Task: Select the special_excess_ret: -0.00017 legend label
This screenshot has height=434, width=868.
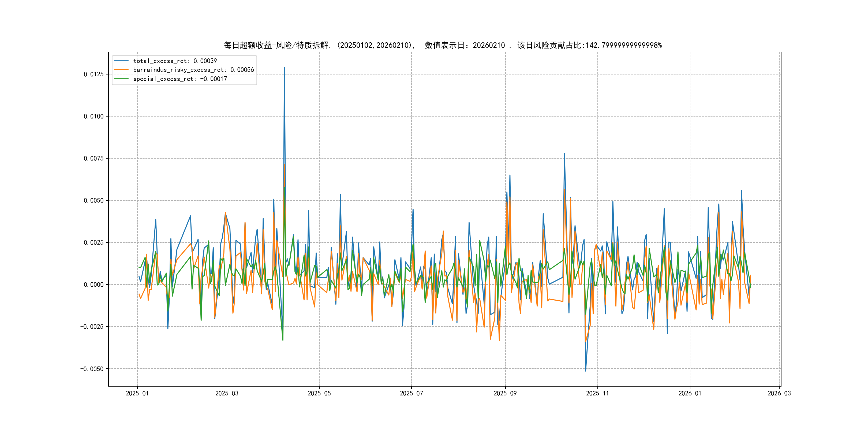Action: (x=180, y=79)
